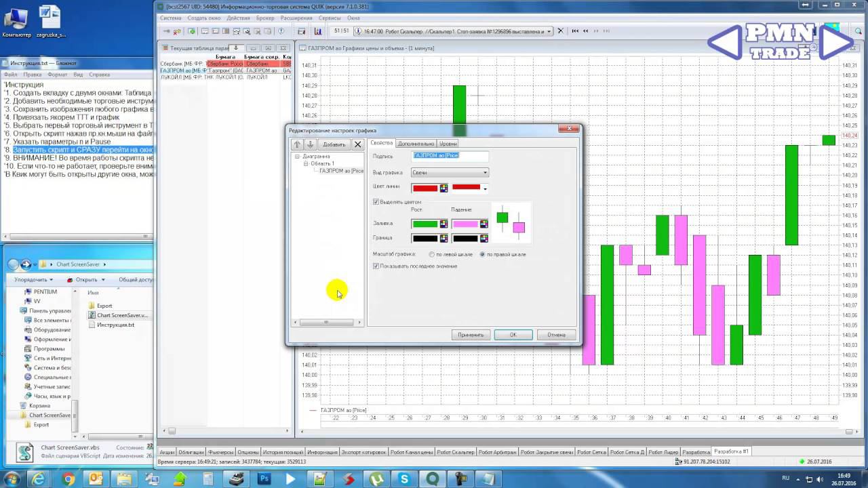Click the Применить button
Screen dimensions: 868x488
(471, 335)
